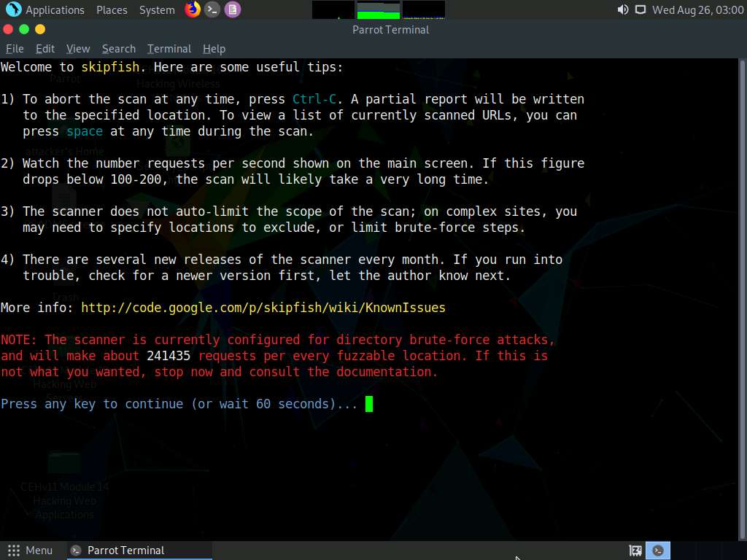Click the cyan 'Ctrl-C' text
The height and width of the screenshot is (560, 747).
314,99
